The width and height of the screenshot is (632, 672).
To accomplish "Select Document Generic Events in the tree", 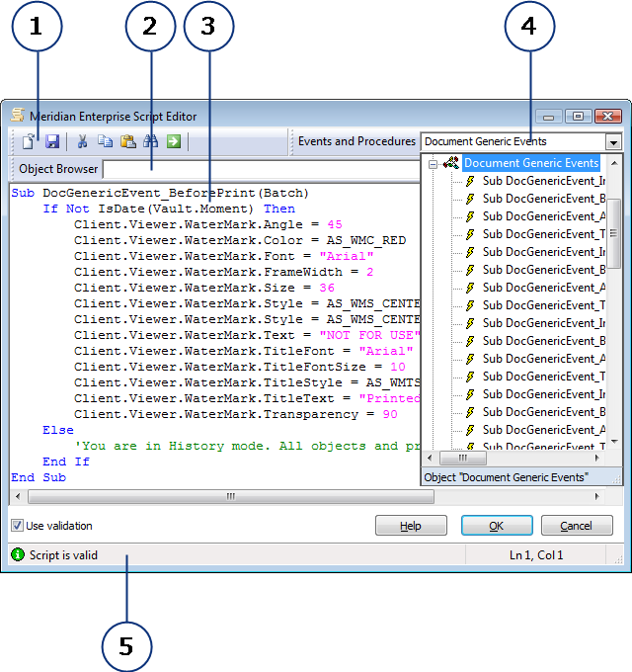I will [x=530, y=163].
